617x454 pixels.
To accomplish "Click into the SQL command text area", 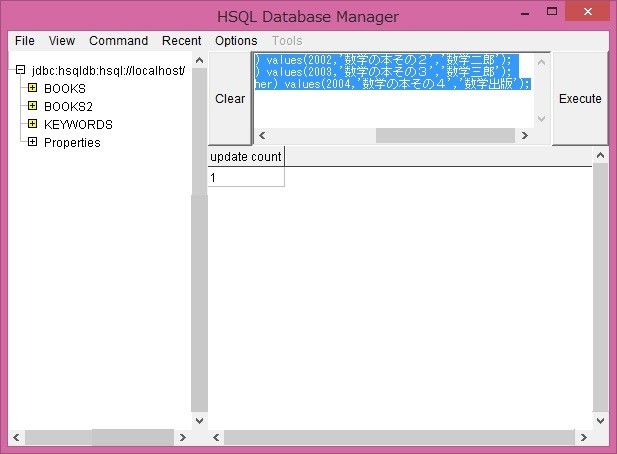I will pyautogui.click(x=394, y=90).
